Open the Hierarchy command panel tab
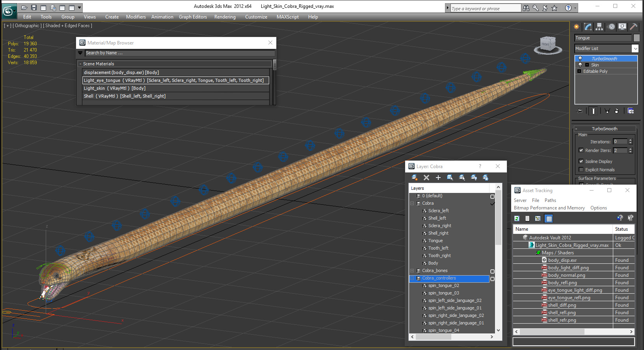644x350 pixels. tap(599, 27)
